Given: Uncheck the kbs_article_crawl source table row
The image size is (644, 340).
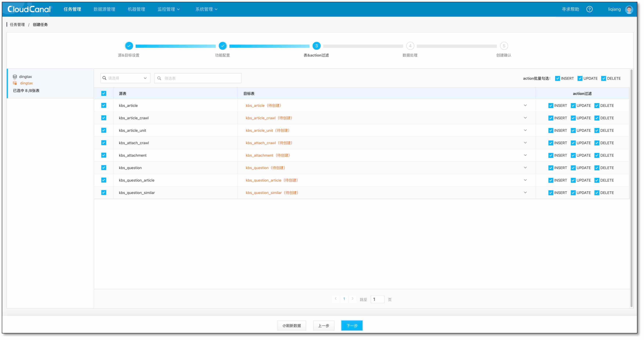Looking at the screenshot, I should tap(104, 118).
